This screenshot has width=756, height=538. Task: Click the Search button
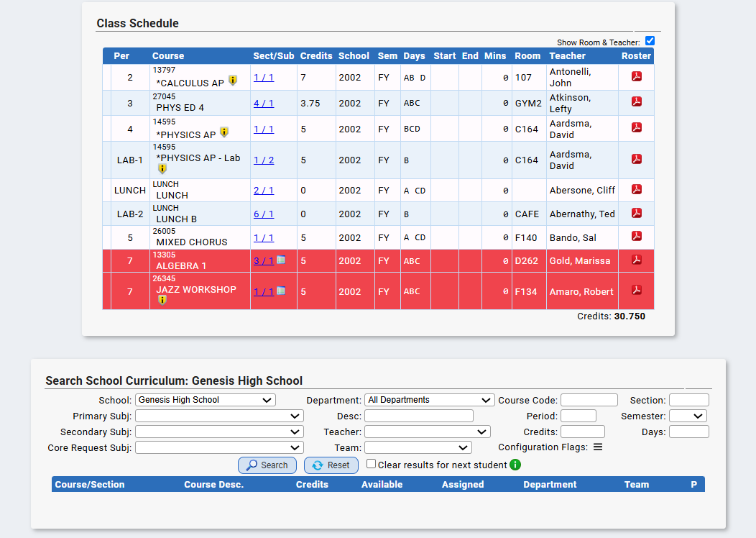[x=267, y=465]
